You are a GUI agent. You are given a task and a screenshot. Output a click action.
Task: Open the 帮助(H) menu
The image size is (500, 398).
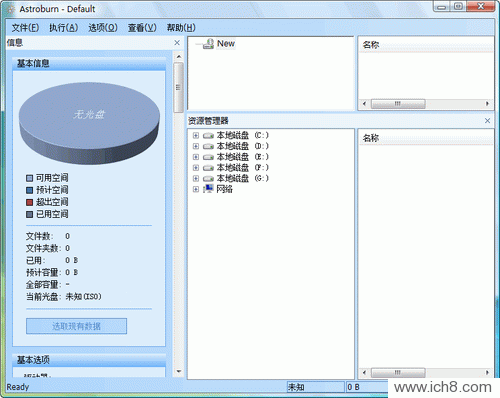181,28
